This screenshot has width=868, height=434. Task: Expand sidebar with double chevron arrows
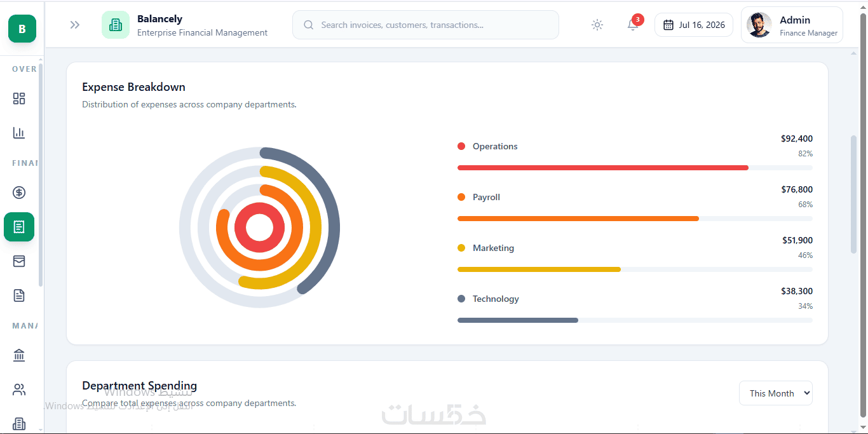[75, 25]
